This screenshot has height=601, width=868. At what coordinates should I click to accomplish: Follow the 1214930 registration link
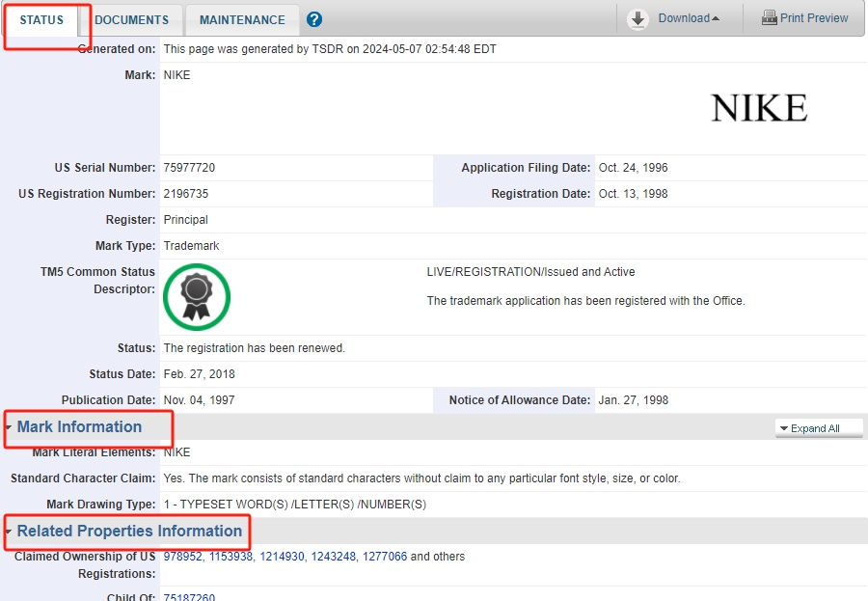pos(282,557)
